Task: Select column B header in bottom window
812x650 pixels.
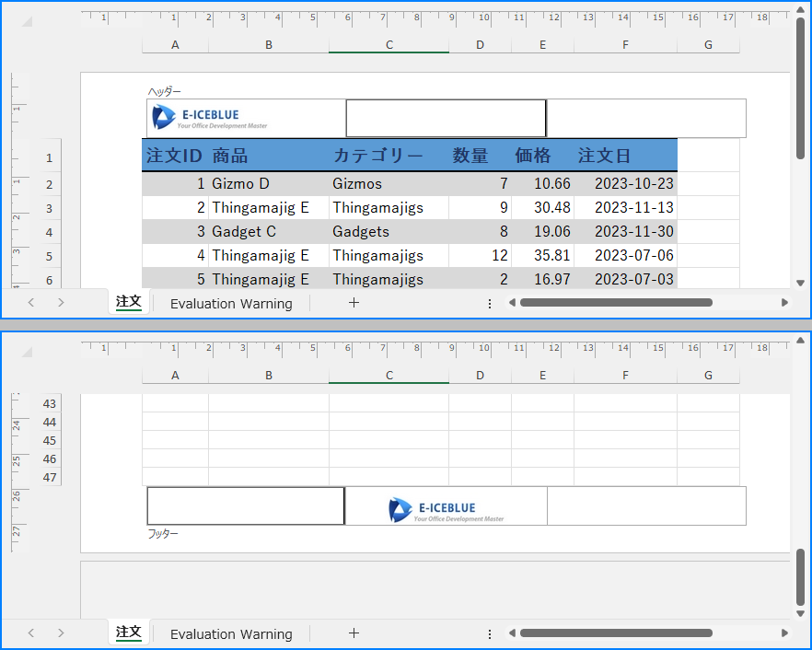Action: 268,375
